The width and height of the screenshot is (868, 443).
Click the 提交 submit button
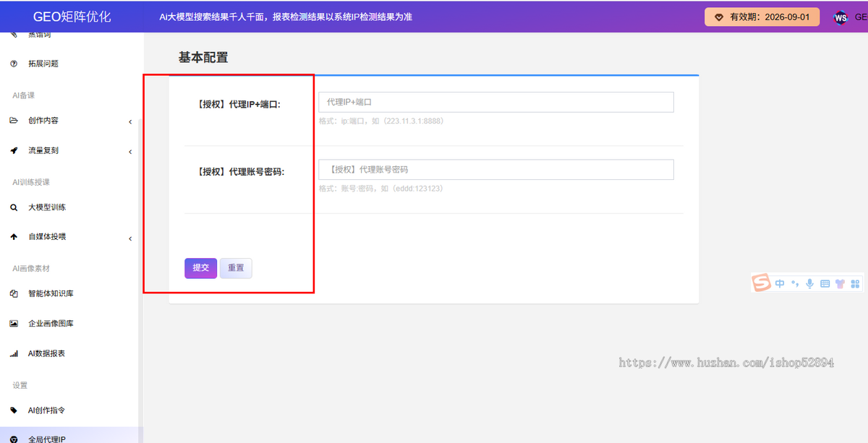coord(200,268)
